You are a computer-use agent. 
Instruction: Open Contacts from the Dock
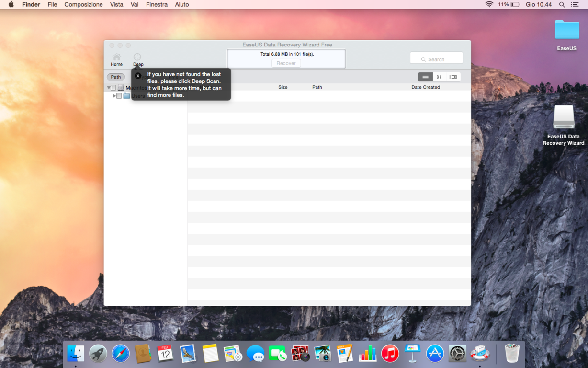pos(143,354)
